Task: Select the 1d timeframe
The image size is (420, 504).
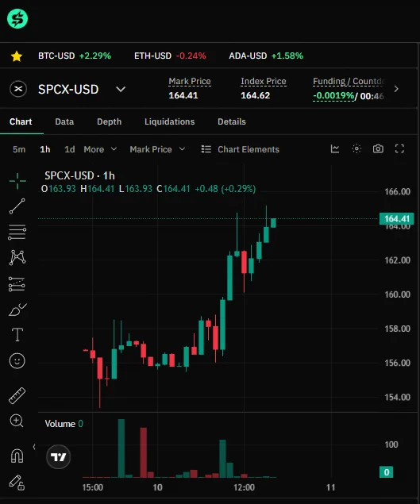Action: (x=69, y=149)
